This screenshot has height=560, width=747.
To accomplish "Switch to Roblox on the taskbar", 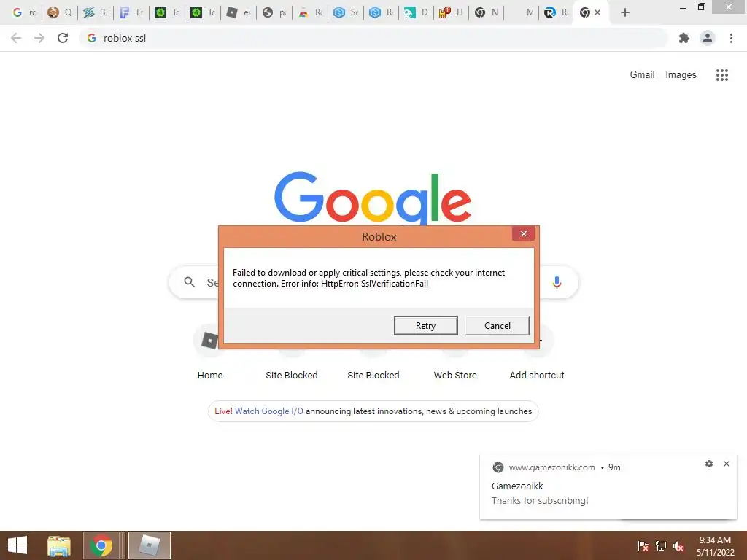I will pos(149,545).
